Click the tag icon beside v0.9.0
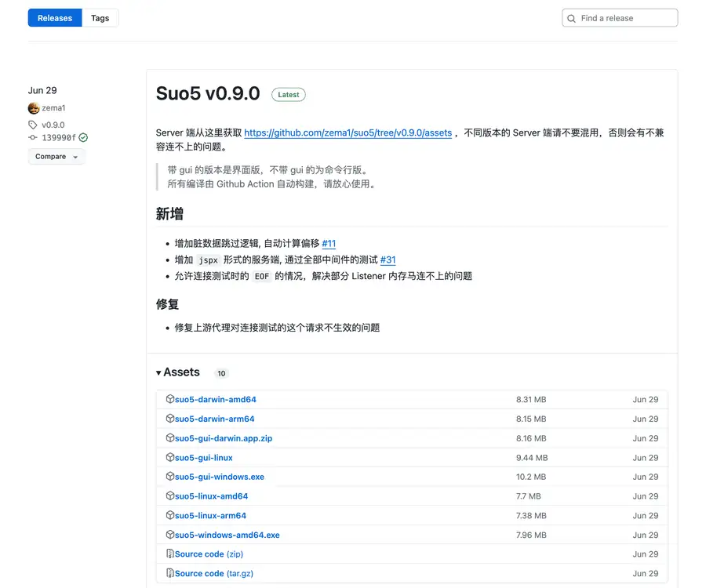Image resolution: width=706 pixels, height=588 pixels. pyautogui.click(x=31, y=124)
